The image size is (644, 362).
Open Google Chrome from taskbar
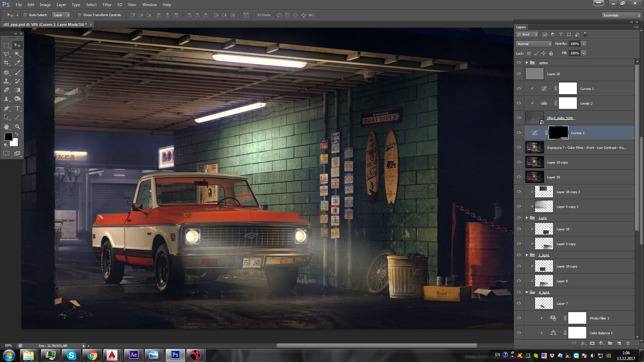92,355
